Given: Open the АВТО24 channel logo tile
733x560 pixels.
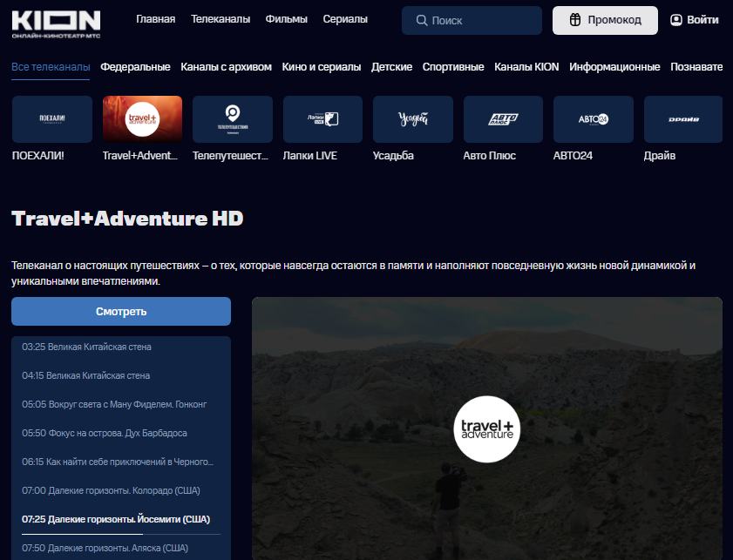Looking at the screenshot, I should [594, 119].
